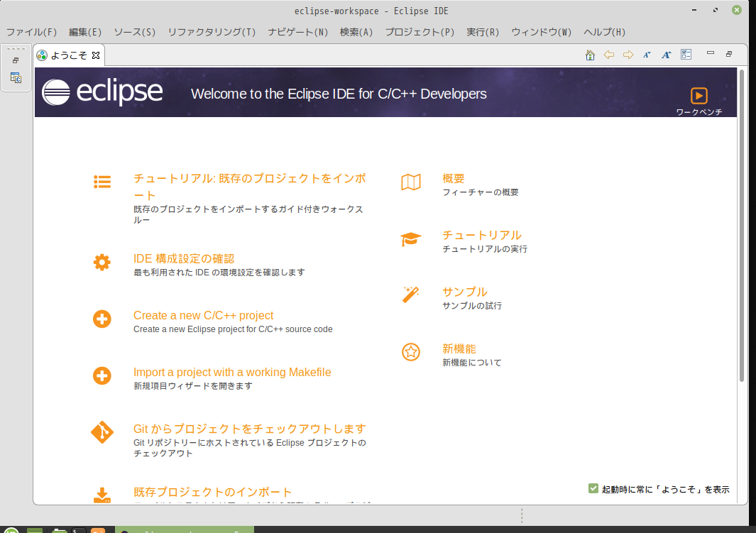Open the サンプル samples link
Screen dimensions: 756x533
point(465,292)
